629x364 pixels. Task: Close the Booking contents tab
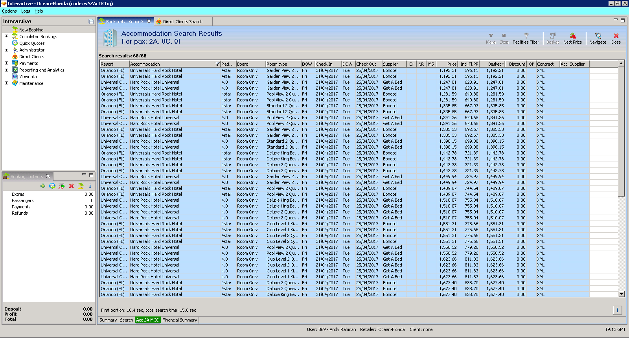48,176
